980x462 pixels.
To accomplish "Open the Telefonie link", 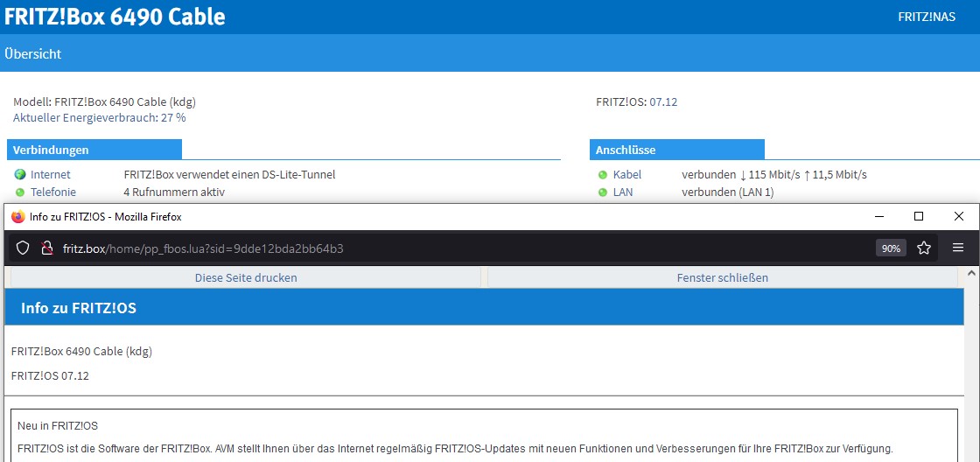I will pyautogui.click(x=53, y=192).
